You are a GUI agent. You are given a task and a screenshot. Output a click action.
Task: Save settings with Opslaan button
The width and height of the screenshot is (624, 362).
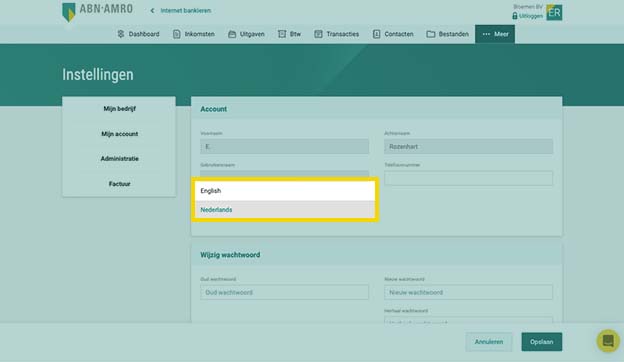click(x=542, y=342)
